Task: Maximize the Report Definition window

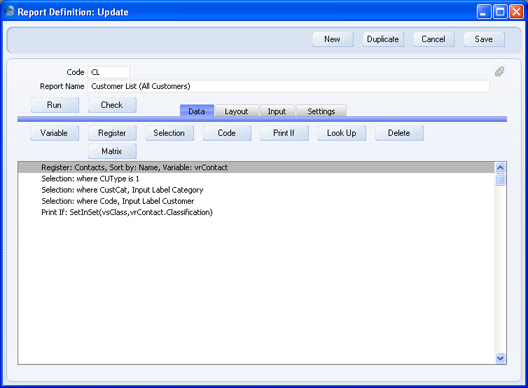Action: [500, 12]
